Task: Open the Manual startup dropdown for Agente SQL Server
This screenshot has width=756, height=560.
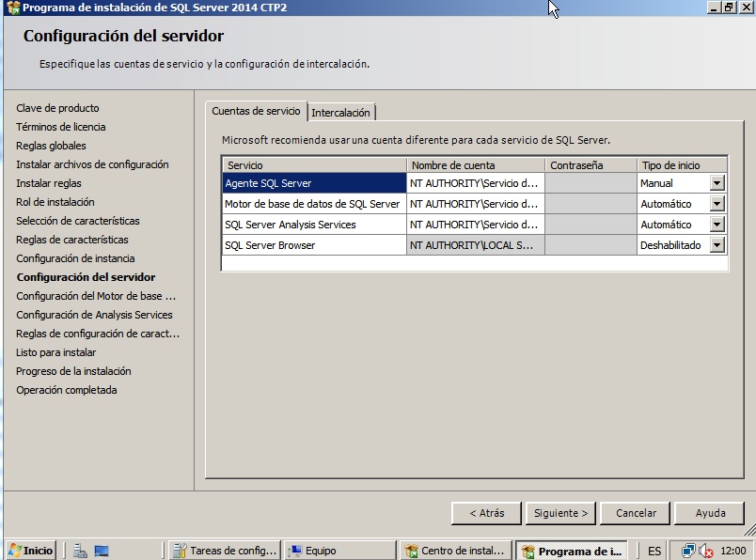Action: coord(719,183)
